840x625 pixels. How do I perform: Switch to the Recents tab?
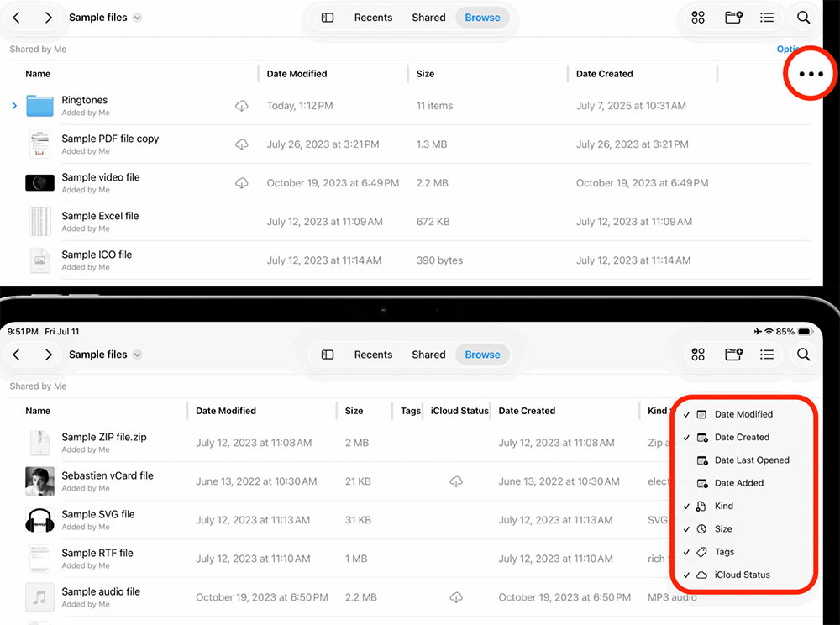[x=373, y=17]
